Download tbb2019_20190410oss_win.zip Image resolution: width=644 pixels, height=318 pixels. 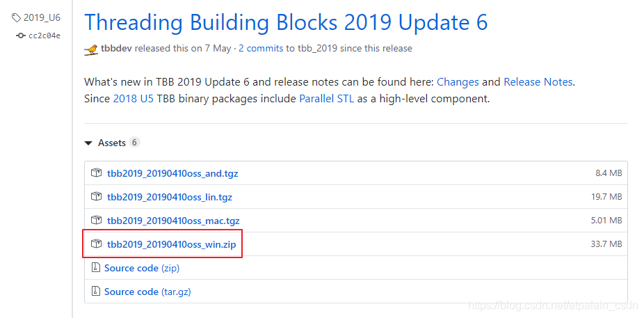(172, 244)
